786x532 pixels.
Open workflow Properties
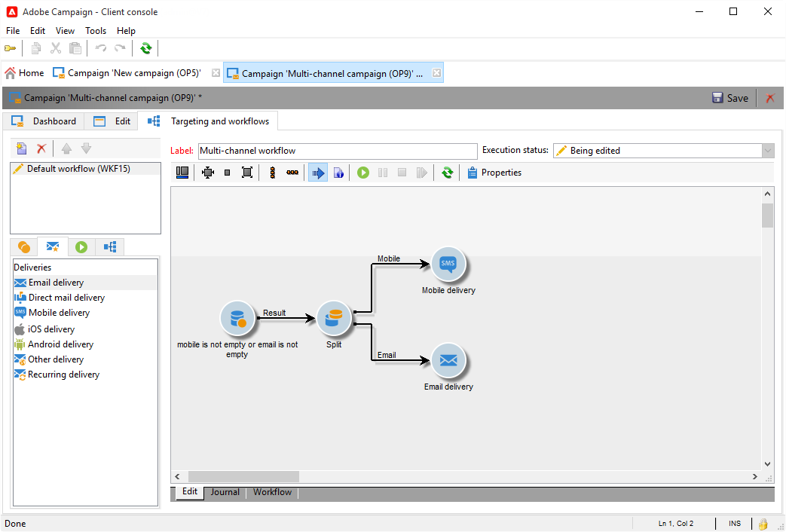pos(494,173)
